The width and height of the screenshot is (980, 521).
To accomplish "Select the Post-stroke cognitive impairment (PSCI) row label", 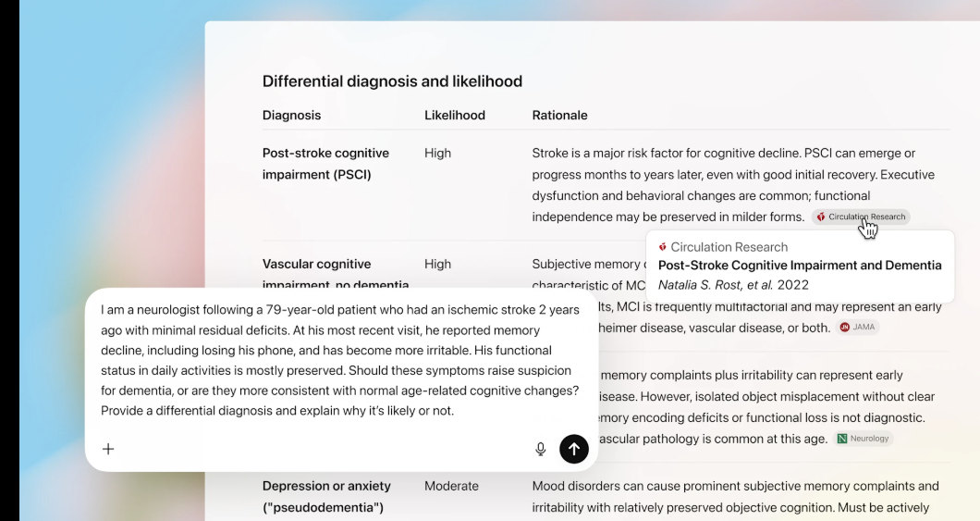I will [x=325, y=164].
